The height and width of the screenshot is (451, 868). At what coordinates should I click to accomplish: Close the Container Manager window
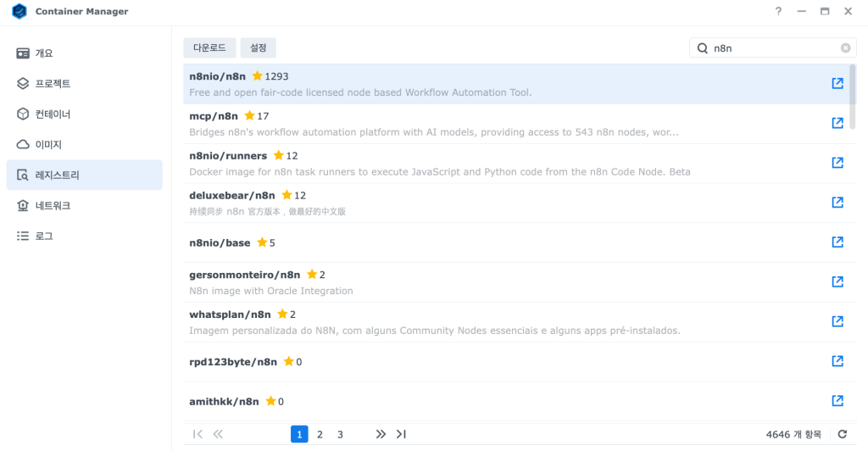coord(848,11)
